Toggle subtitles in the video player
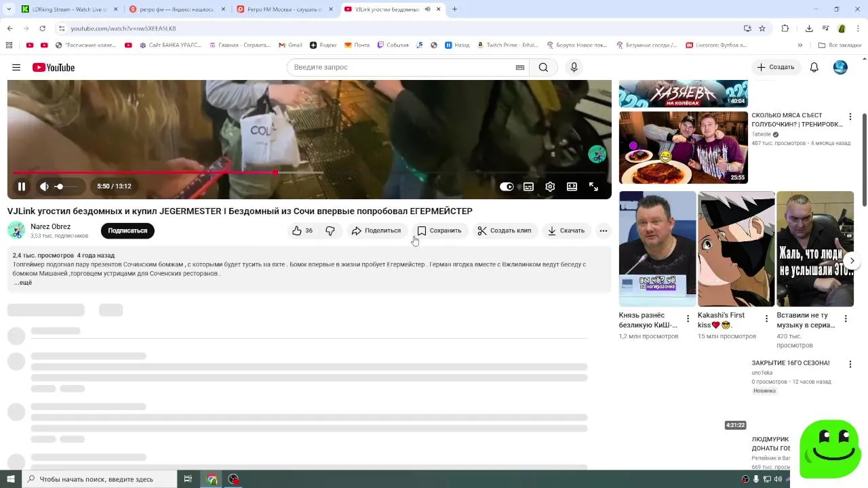868x488 pixels. point(528,186)
